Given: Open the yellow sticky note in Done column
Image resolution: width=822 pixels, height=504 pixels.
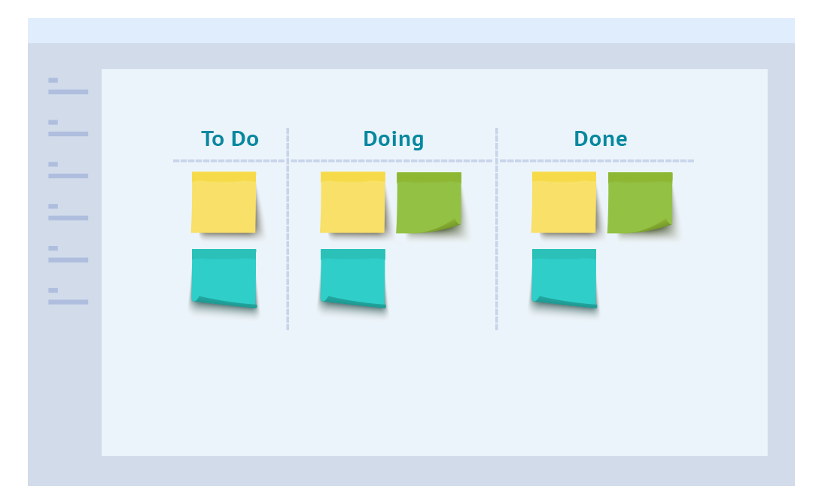Looking at the screenshot, I should [x=564, y=202].
